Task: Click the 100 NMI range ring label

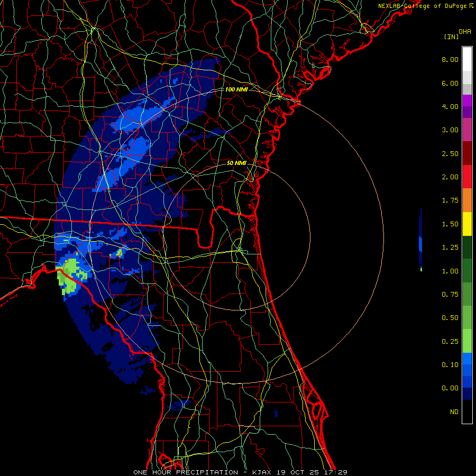Action: tap(236, 89)
